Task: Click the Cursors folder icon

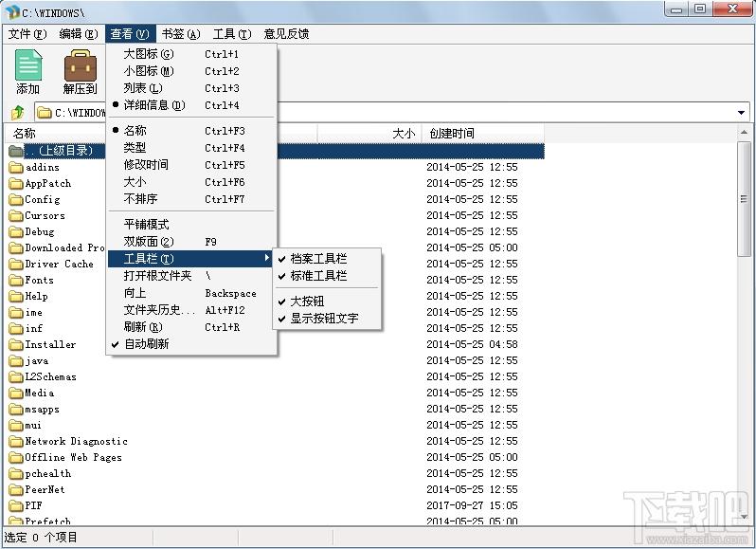Action: (16, 215)
